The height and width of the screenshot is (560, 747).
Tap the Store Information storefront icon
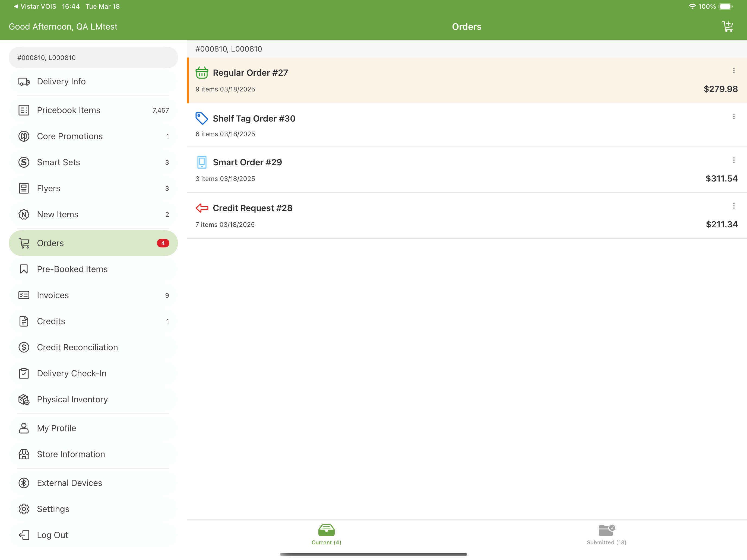tap(24, 454)
